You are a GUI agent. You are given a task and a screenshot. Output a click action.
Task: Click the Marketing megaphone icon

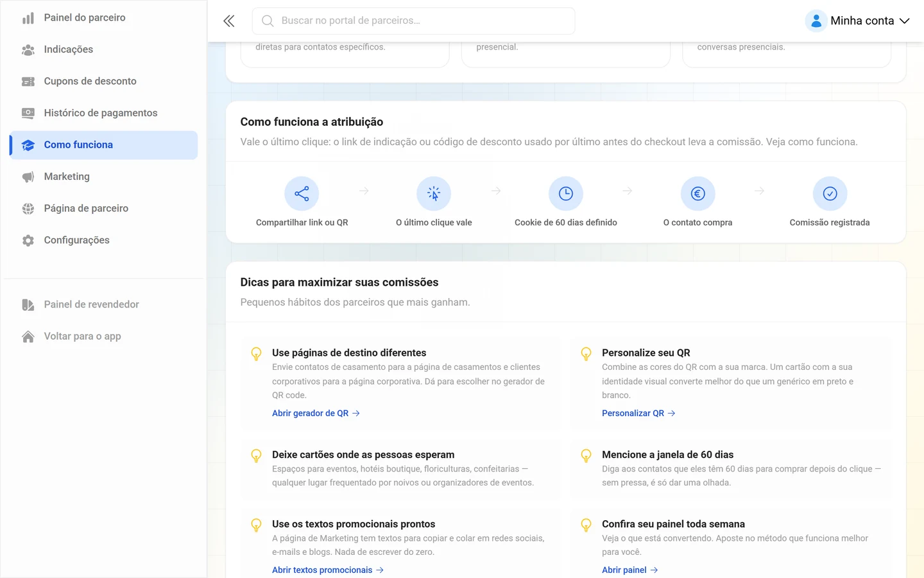[28, 177]
